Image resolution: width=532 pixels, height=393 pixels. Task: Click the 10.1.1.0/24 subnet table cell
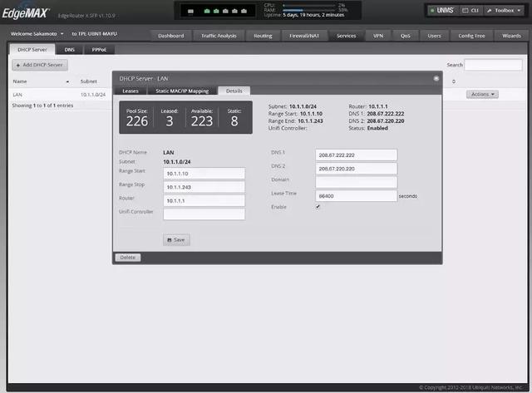tap(93, 95)
